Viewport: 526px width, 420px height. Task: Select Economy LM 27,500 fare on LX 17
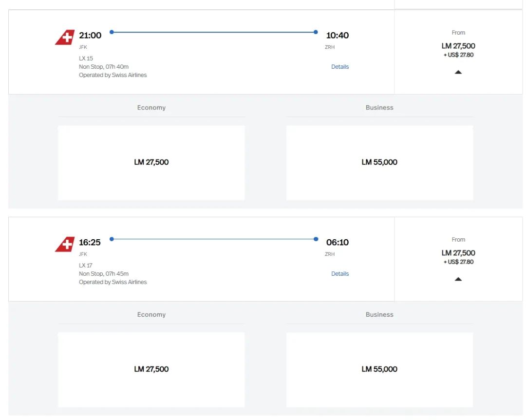tap(151, 369)
